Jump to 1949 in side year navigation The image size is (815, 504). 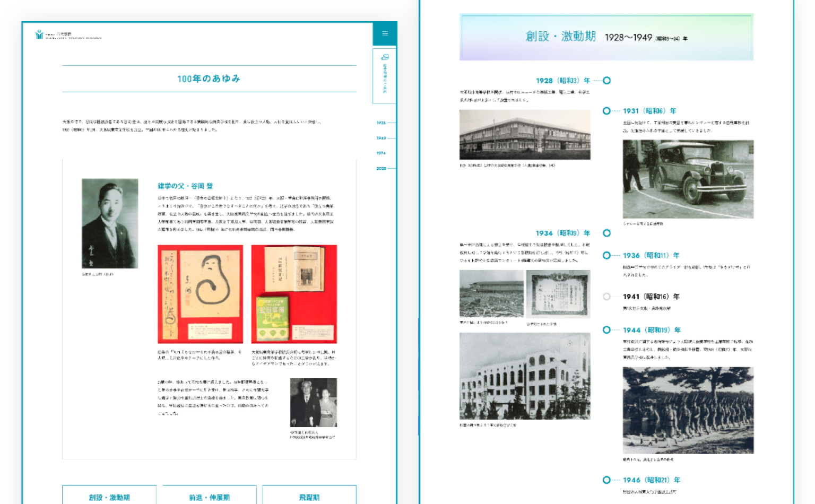381,138
